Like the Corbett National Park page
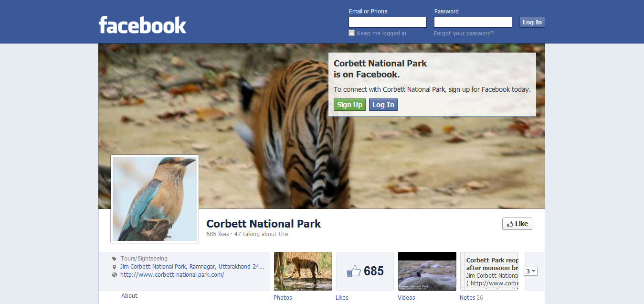Viewport: 644px width, 304px height. pyautogui.click(x=517, y=224)
